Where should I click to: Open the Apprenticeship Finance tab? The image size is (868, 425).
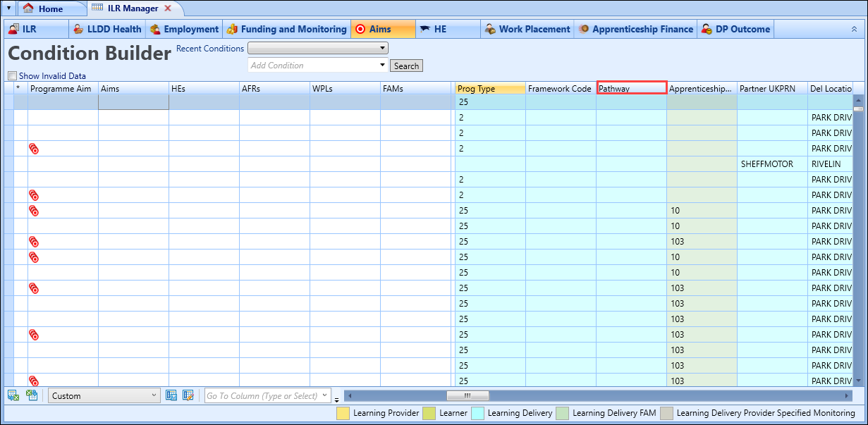635,29
